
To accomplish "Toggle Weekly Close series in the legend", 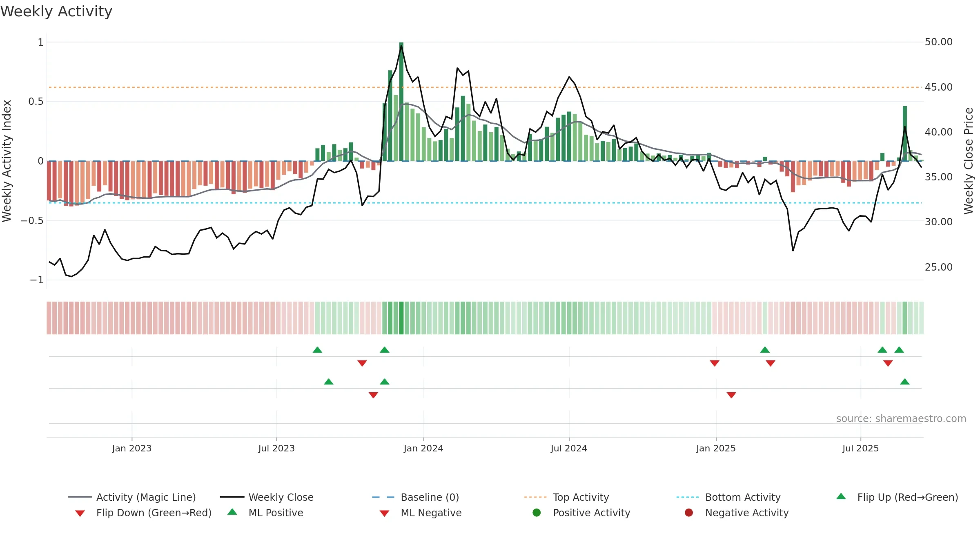I will tap(267, 497).
